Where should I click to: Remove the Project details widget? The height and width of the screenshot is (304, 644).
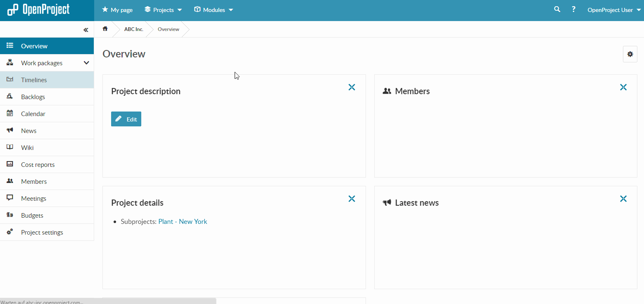pos(352,199)
